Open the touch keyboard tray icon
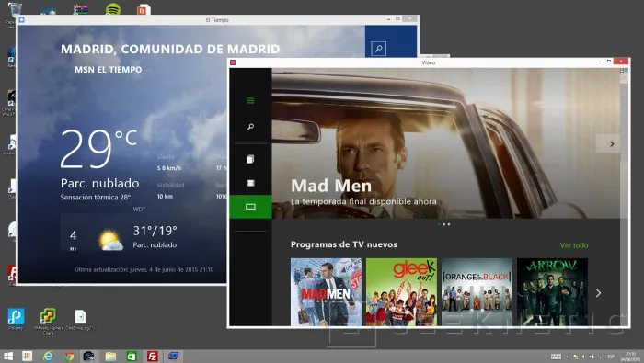644x363 pixels. pos(556,357)
